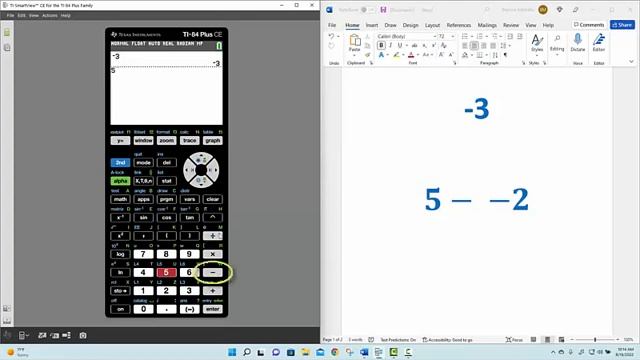Screen dimensions: 640x360
Task: Click the top sidebar icon in SmartView
Action: [x=7, y=33]
